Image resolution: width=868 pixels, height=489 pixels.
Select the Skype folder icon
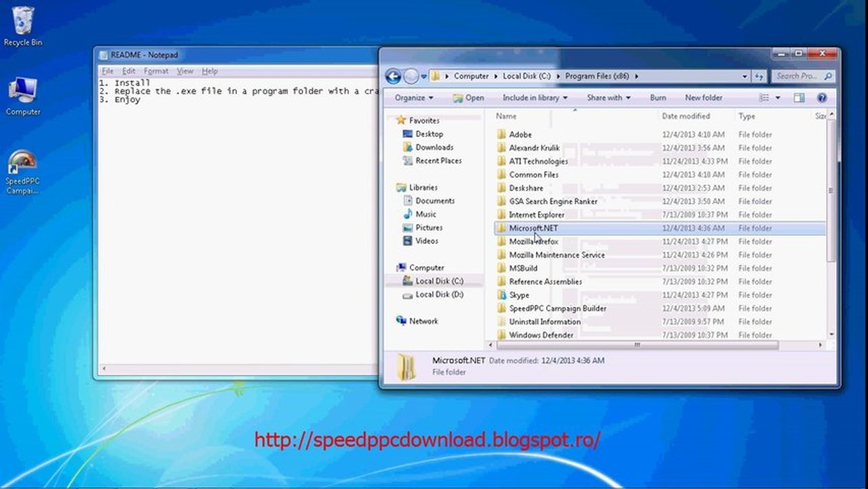pos(502,295)
